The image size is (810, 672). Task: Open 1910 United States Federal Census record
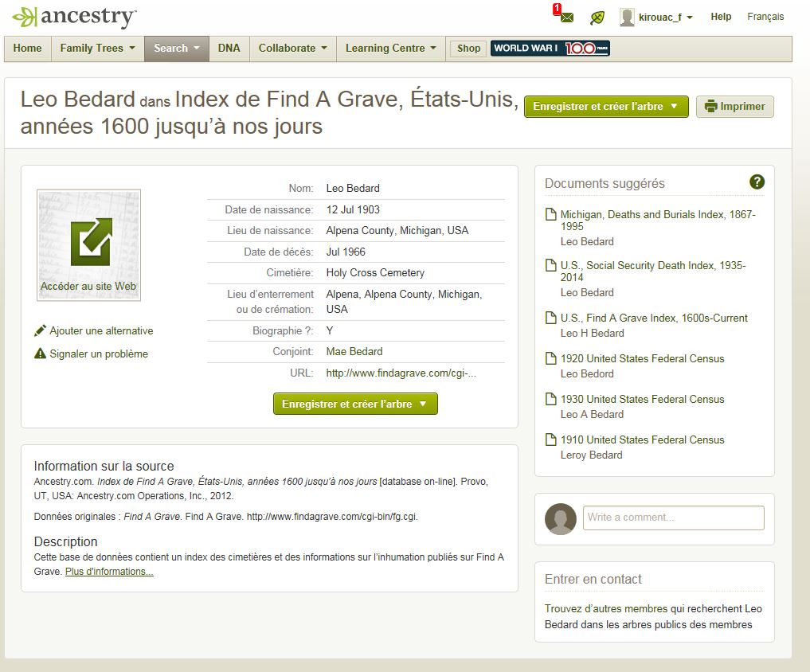642,440
